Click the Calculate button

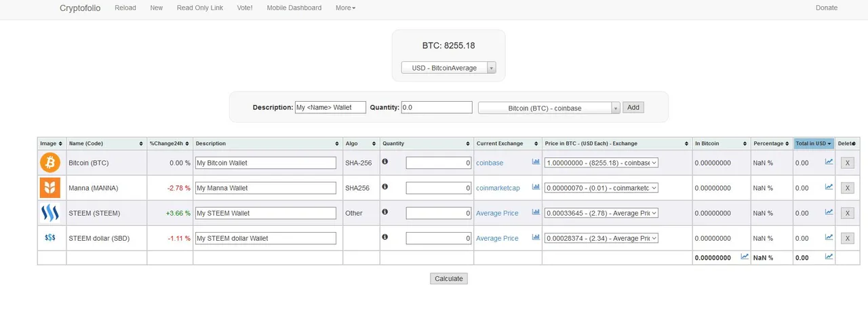[x=448, y=279]
